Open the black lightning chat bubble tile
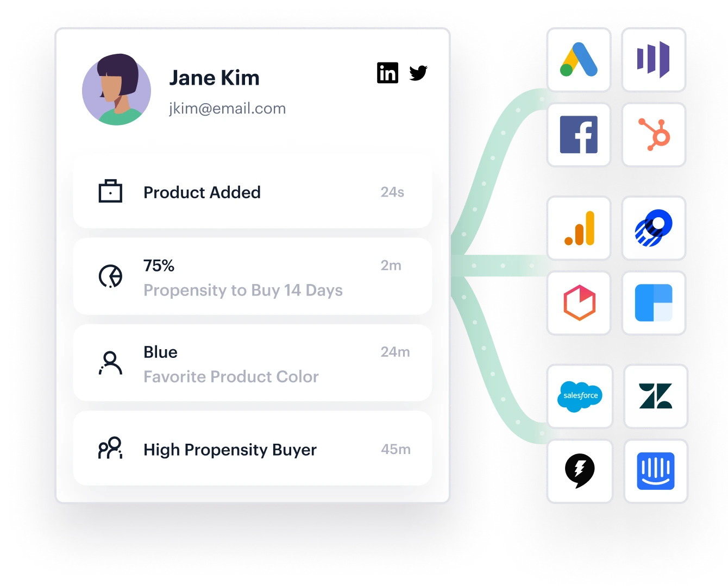This screenshot has width=728, height=586. pyautogui.click(x=580, y=471)
